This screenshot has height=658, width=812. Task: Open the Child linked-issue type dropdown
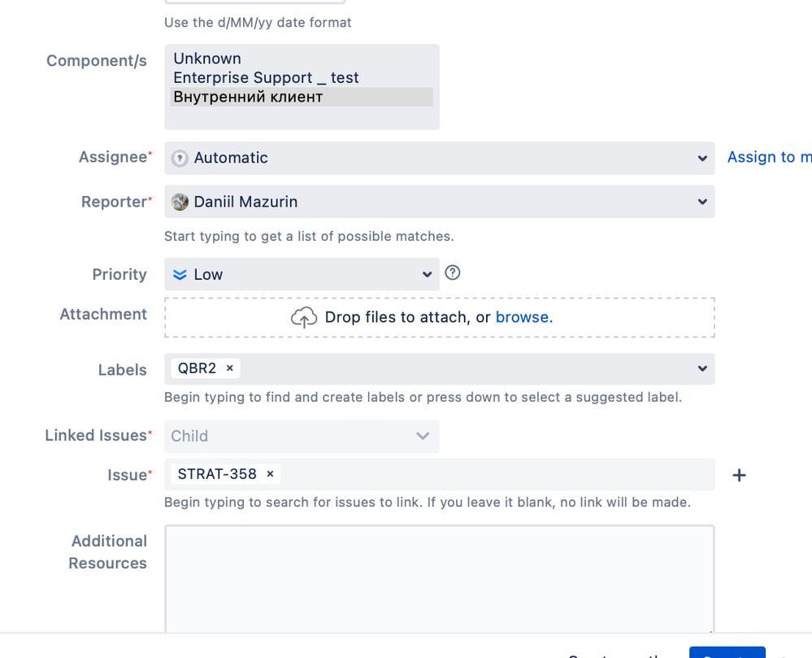point(422,436)
